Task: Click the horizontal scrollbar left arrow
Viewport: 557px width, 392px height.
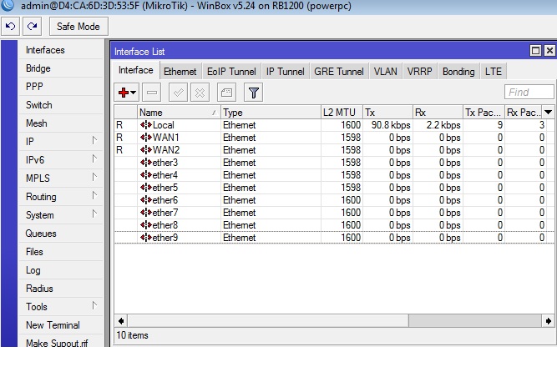Action: (x=121, y=321)
